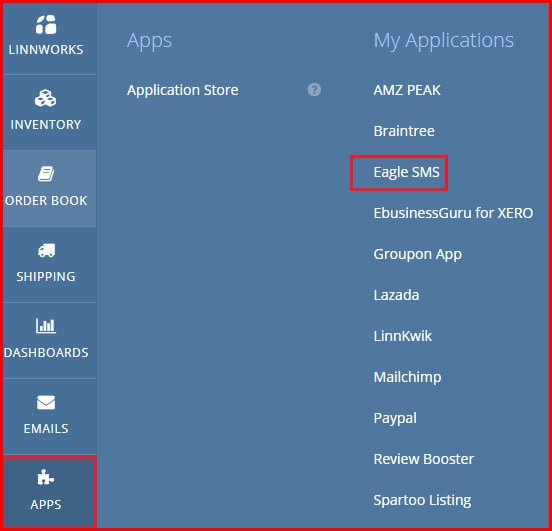Open SHIPPING section label
The image size is (552, 531).
[46, 277]
